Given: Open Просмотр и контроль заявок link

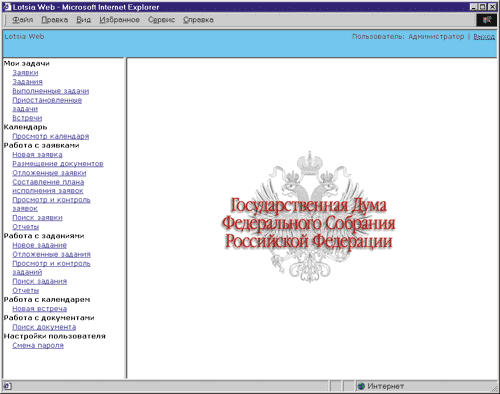Looking at the screenshot, I should click(x=51, y=204).
